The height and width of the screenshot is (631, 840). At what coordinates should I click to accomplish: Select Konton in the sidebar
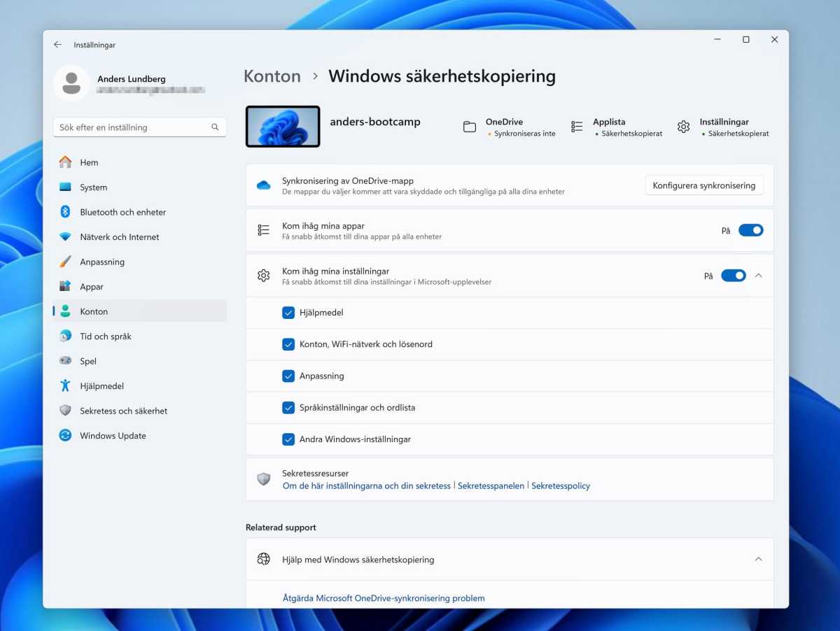point(94,311)
